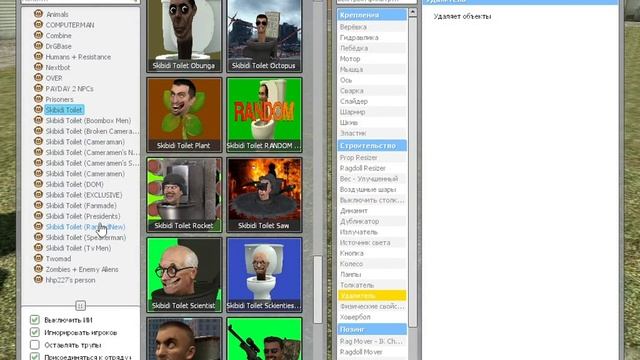Click the icon next to COMPUTERMAN

[38, 24]
